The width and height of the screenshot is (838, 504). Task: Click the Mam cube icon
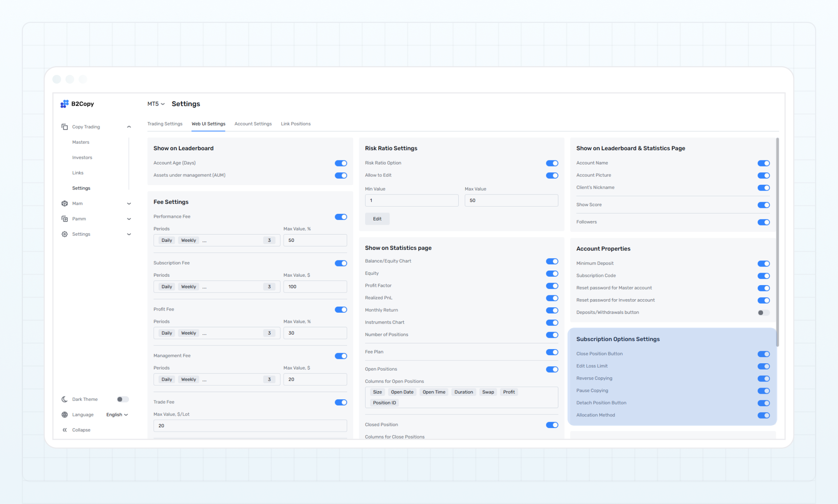[x=65, y=204]
